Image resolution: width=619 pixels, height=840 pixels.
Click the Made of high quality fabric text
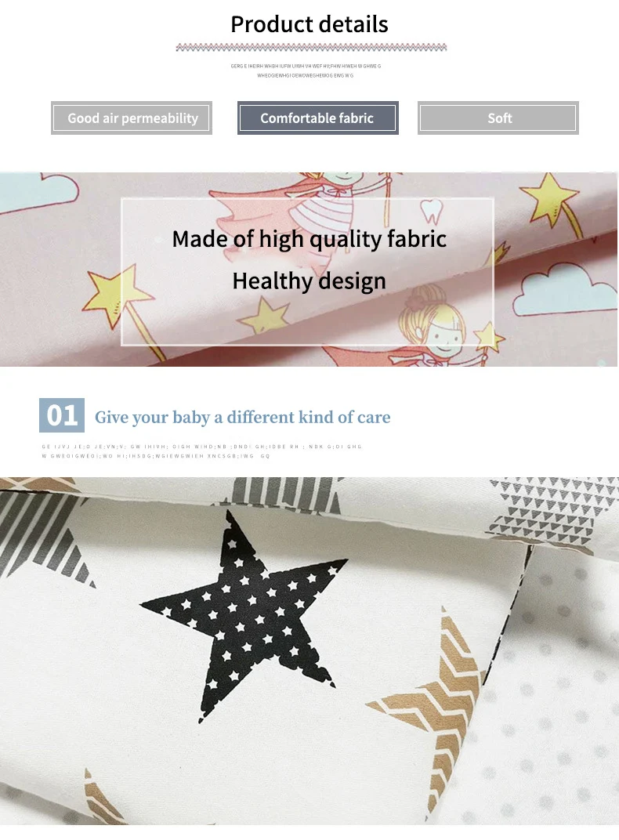click(309, 239)
